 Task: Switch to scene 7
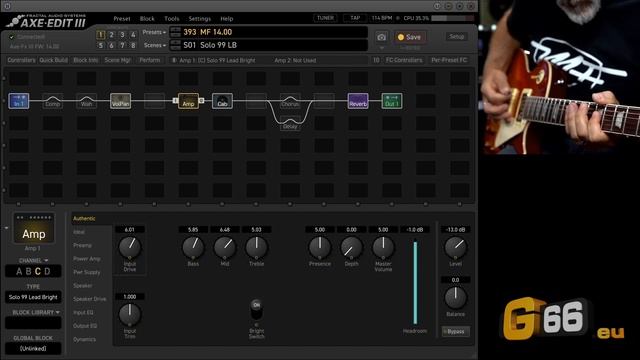pos(122,45)
